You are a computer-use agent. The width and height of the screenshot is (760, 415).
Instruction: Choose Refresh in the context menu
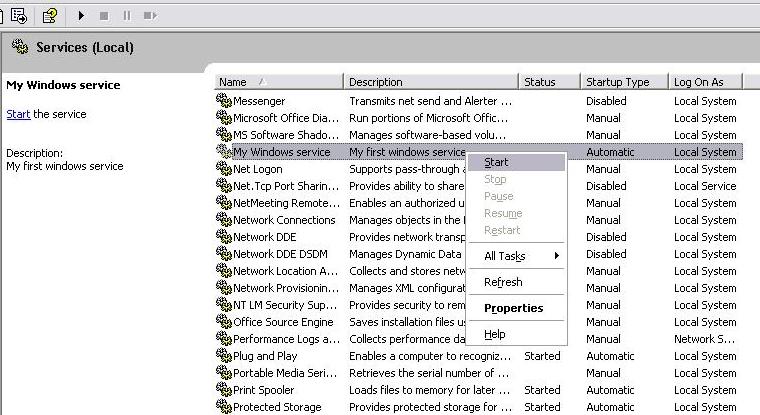pos(517,282)
